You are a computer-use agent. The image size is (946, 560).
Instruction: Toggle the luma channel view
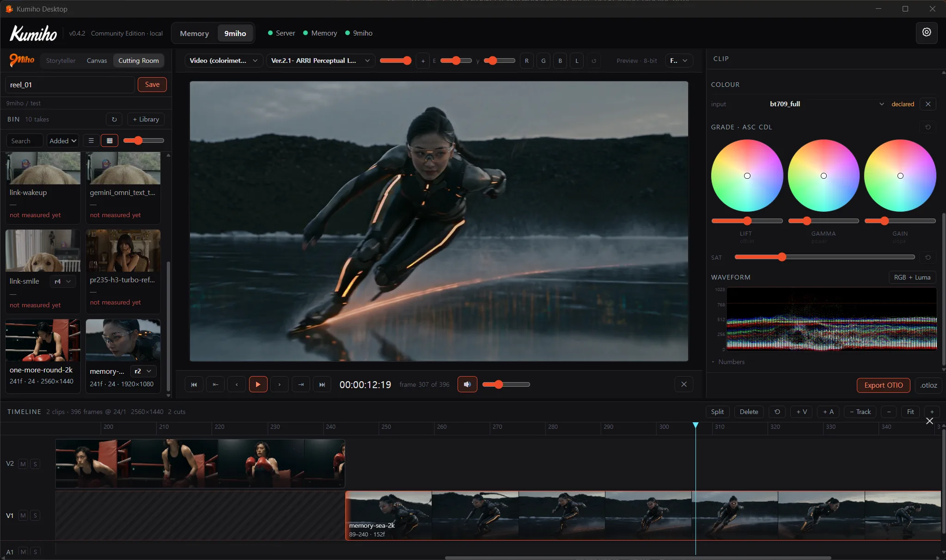tap(577, 61)
